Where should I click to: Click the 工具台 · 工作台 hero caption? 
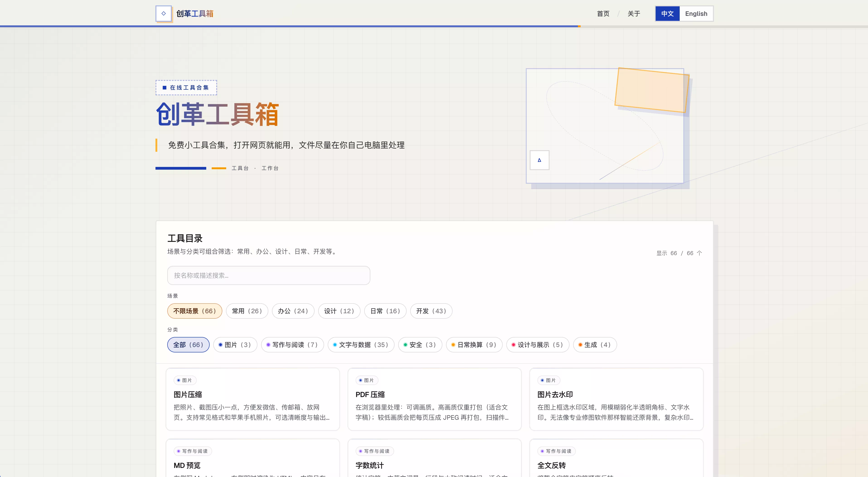(x=255, y=168)
